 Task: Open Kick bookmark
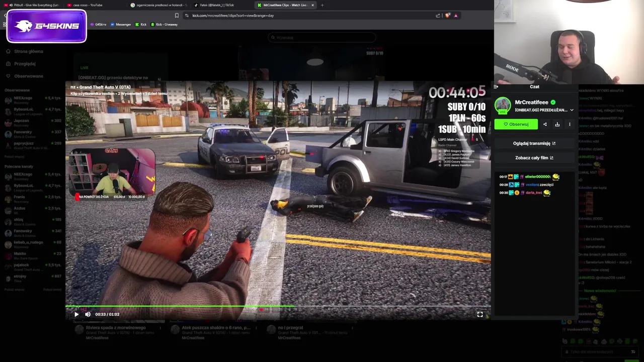pos(141,25)
